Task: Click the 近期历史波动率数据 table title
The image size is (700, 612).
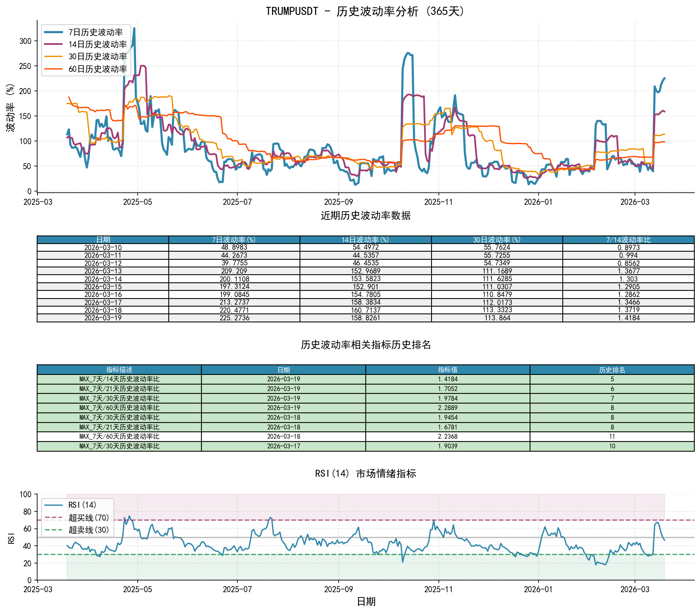Action: [365, 216]
